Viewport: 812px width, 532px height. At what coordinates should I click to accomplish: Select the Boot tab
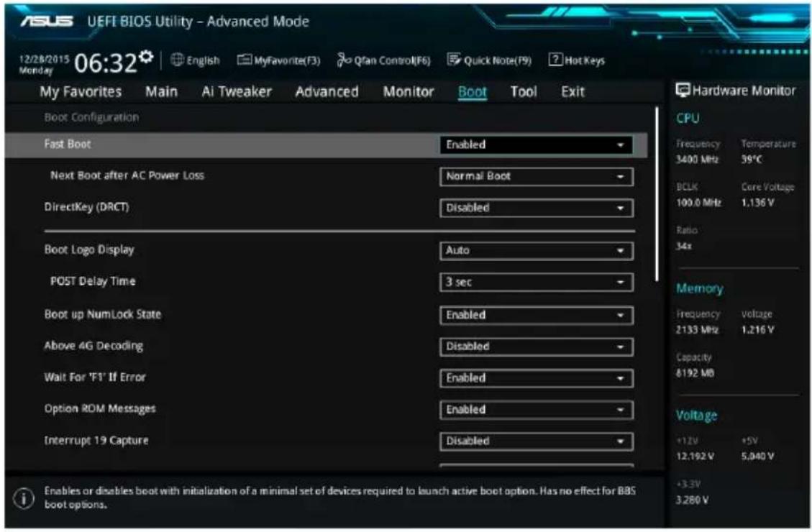(473, 92)
